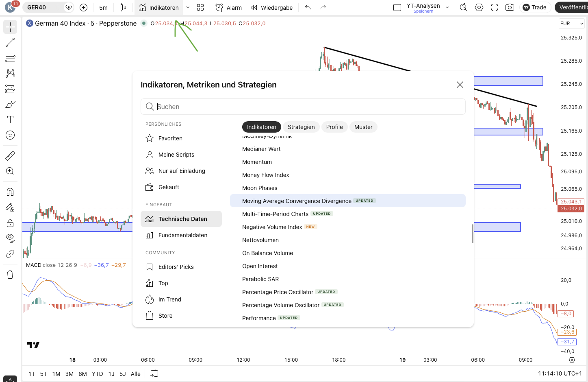Add Moving Average Convergence Divergence indicator
The width and height of the screenshot is (588, 382).
pyautogui.click(x=348, y=201)
